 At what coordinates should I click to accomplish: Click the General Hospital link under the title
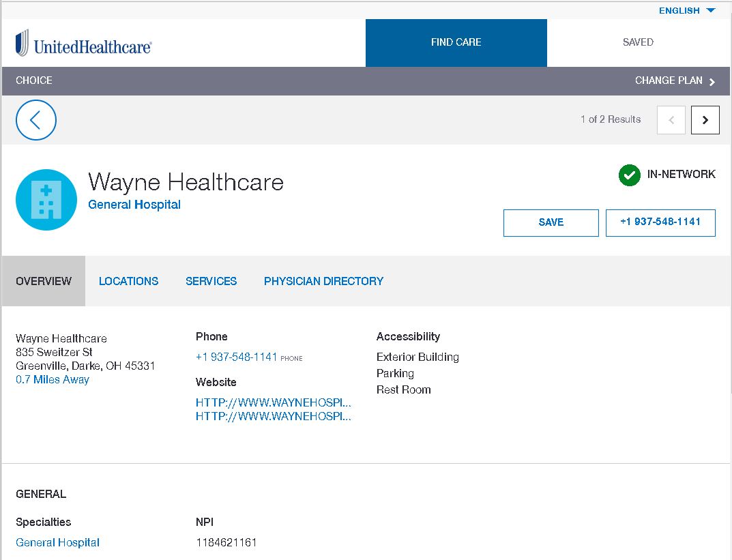[134, 205]
